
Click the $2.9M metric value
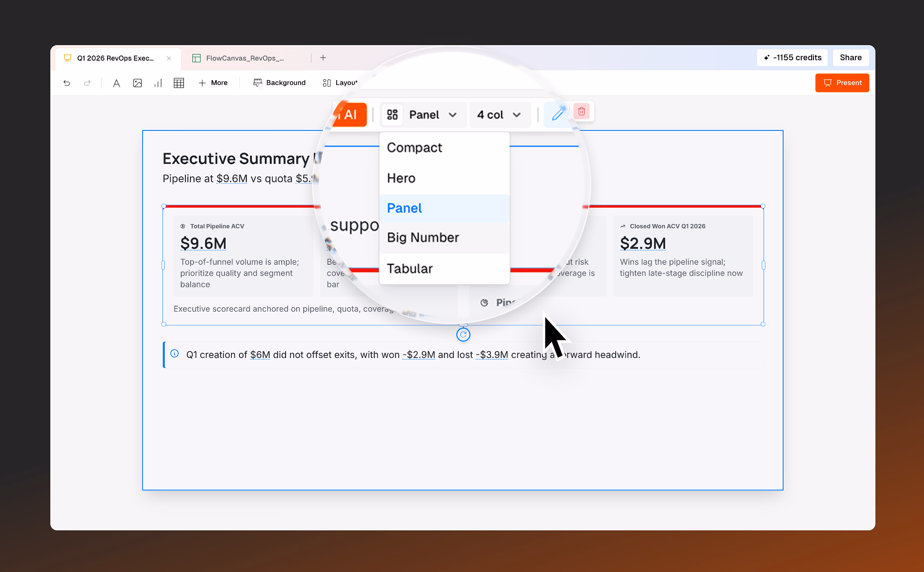[x=643, y=244]
